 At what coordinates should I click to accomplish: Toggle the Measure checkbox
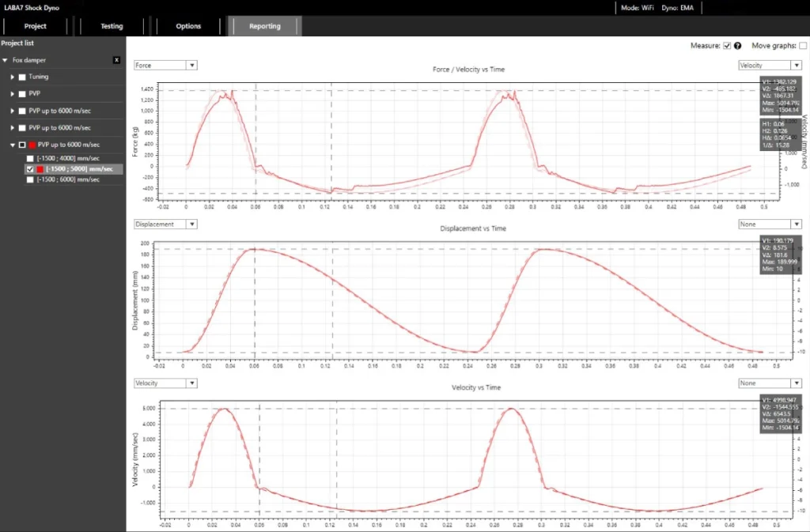click(x=727, y=46)
